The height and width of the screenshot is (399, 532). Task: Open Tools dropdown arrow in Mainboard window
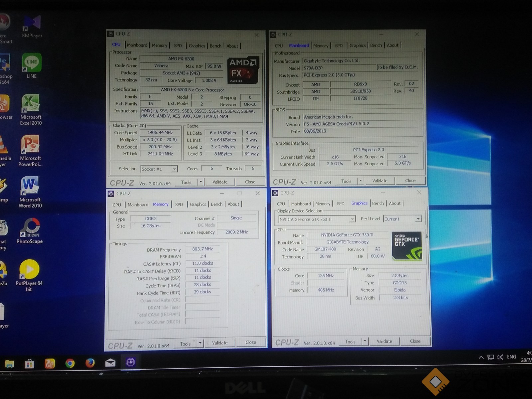[x=360, y=181]
